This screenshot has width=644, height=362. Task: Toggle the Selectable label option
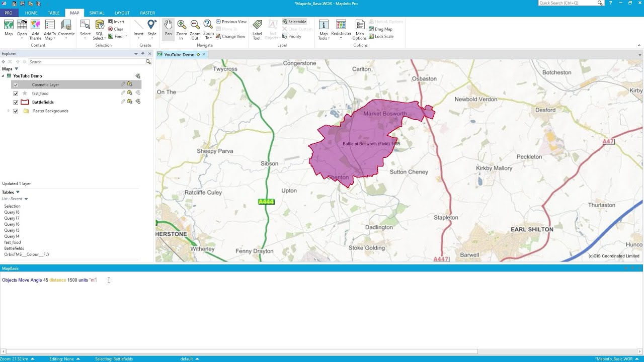click(294, 22)
